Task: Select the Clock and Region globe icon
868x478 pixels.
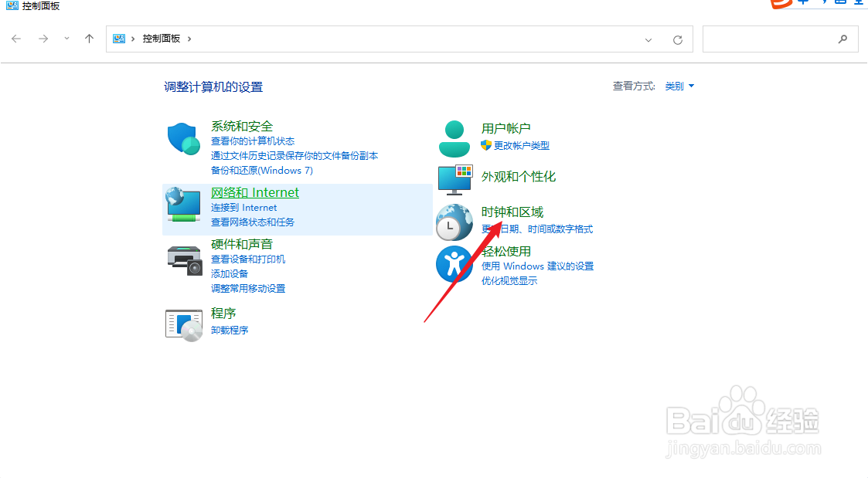Action: tap(454, 222)
